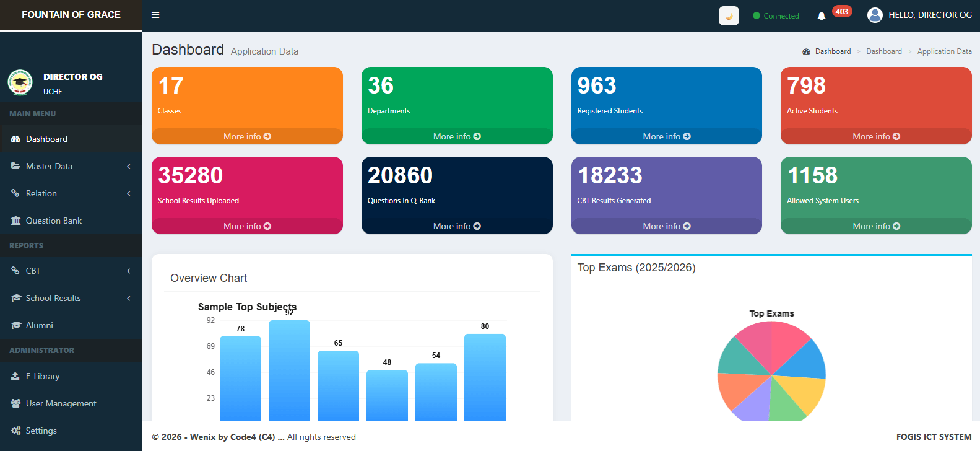Click the school logo in the sidebar
The image size is (980, 451).
point(20,82)
